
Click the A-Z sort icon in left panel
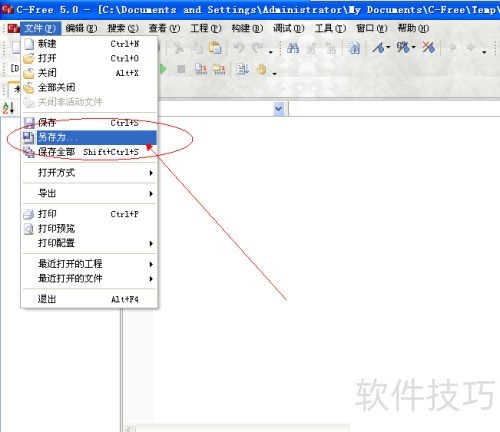click(x=8, y=108)
